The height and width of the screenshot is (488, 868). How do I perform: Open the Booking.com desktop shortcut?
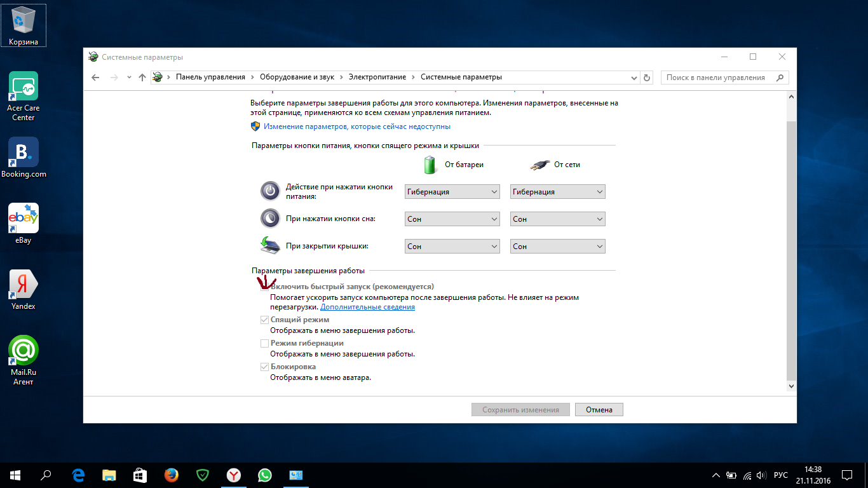[24, 158]
